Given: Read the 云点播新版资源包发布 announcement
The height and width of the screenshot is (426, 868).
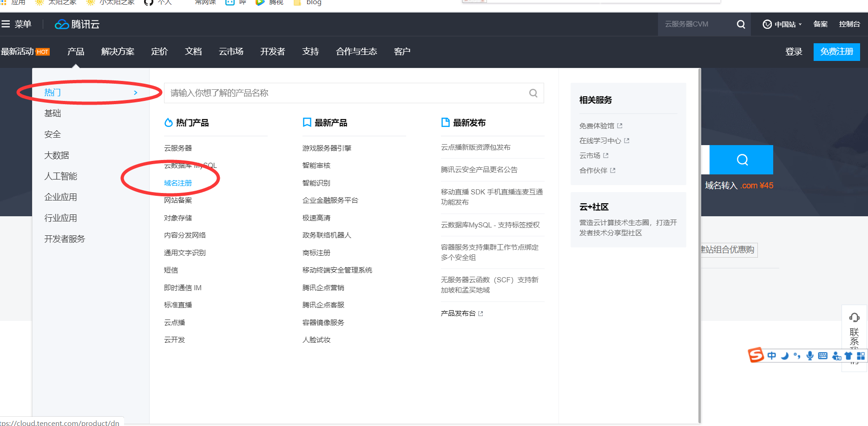Looking at the screenshot, I should coord(476,147).
